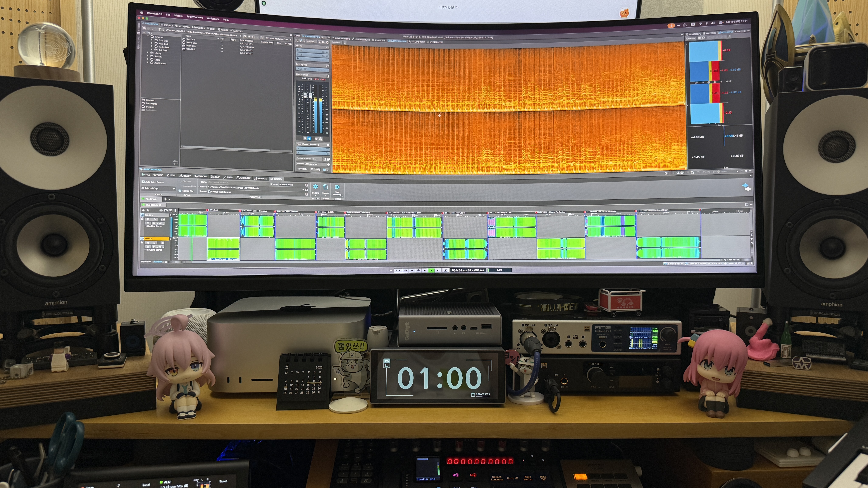The height and width of the screenshot is (488, 868).
Task: Solo Track2 with its S button
Action: click(155, 243)
